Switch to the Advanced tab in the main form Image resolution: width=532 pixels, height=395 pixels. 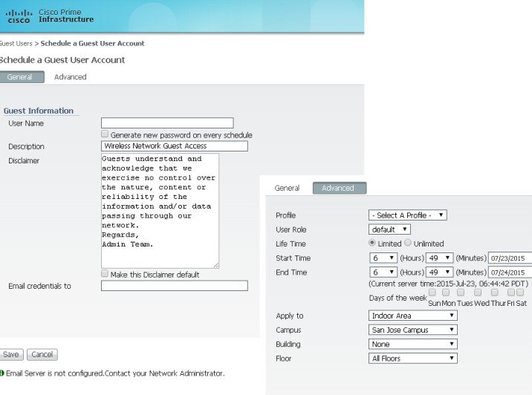(71, 76)
